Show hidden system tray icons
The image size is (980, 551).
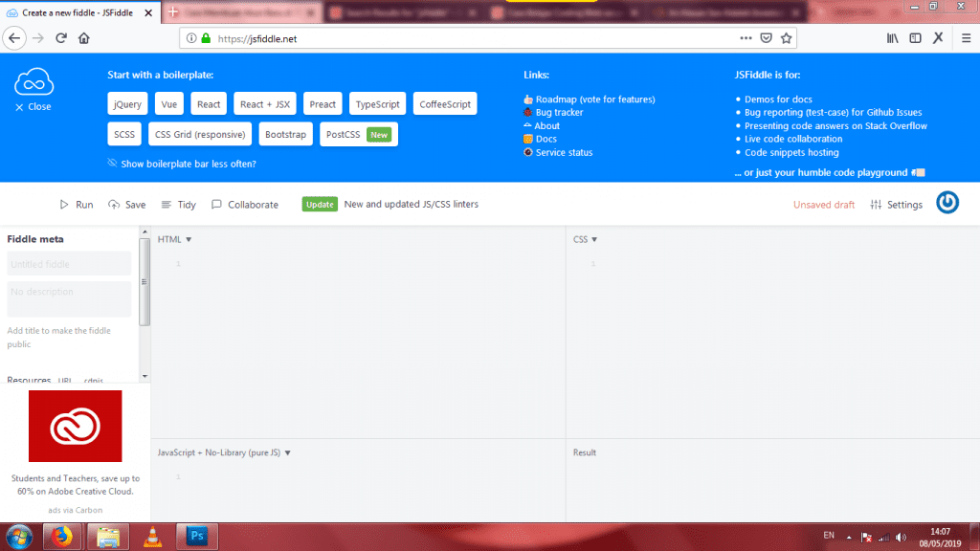[849, 537]
